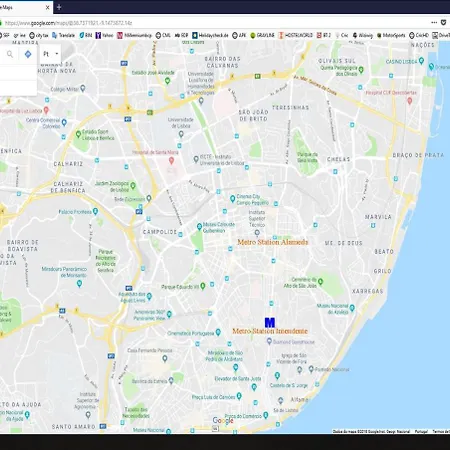Open the page actions three-dot menu
450x450 pixels.
coord(434,23)
